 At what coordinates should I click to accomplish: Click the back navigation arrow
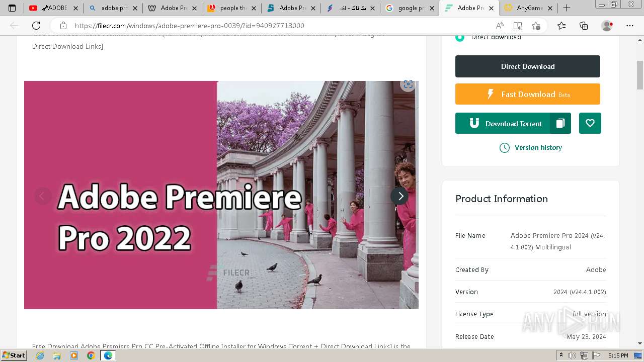[x=14, y=26]
